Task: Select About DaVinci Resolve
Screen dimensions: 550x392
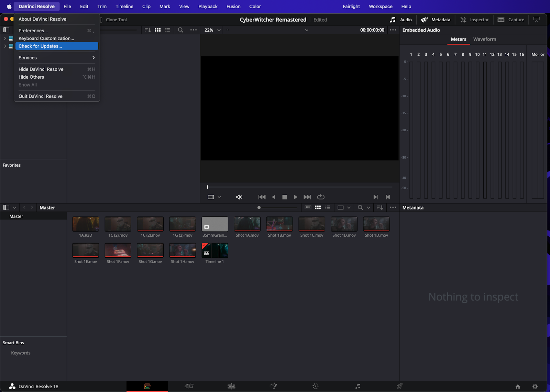Action: coord(57,19)
